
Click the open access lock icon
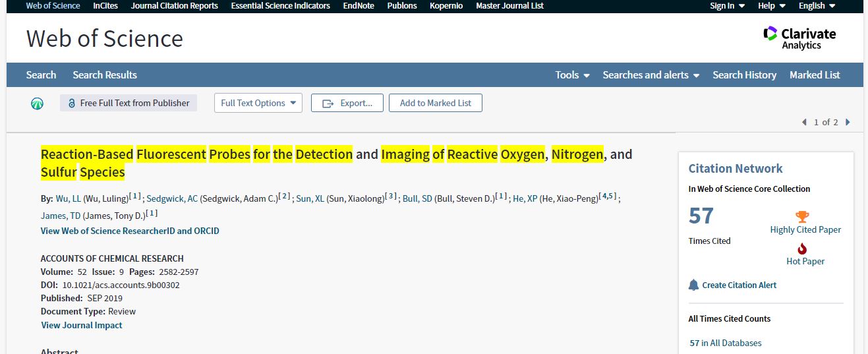[x=72, y=103]
